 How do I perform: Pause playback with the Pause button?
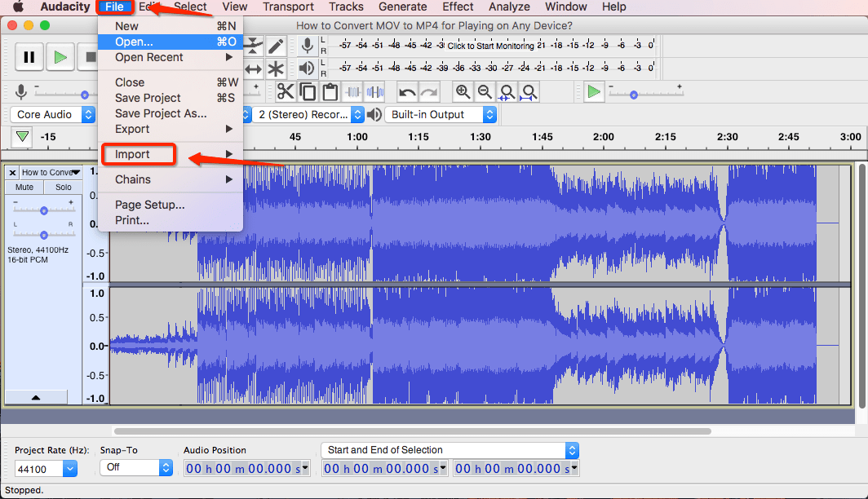[29, 57]
